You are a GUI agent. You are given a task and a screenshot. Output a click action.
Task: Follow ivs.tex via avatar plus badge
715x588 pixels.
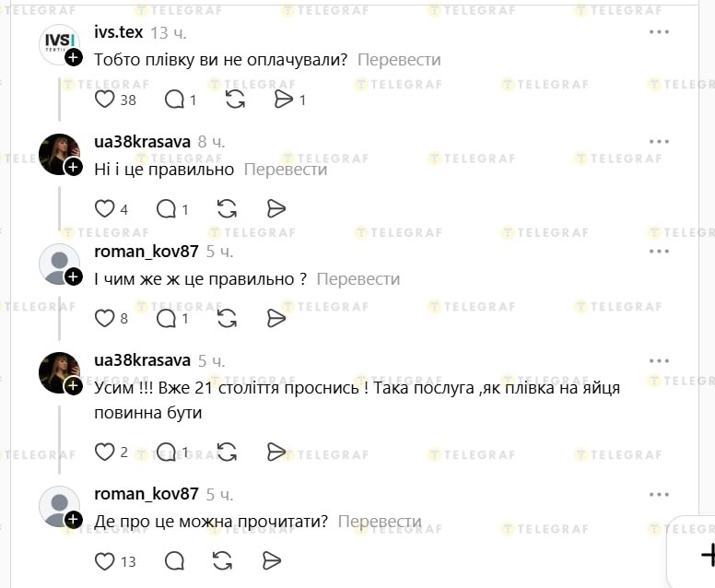(x=75, y=57)
